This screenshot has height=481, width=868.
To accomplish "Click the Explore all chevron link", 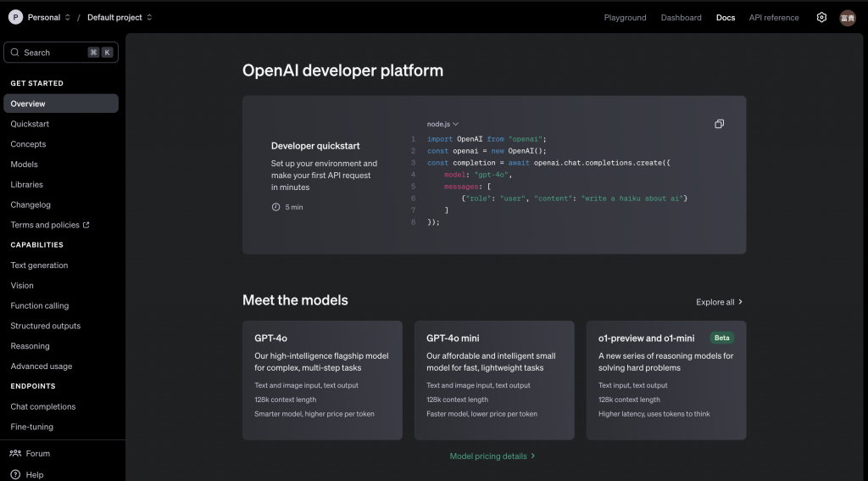I will click(719, 302).
